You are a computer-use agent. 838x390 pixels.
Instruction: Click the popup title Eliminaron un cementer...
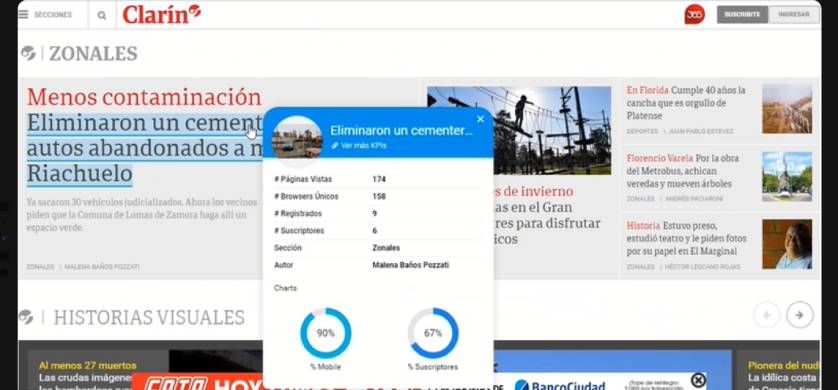point(401,131)
